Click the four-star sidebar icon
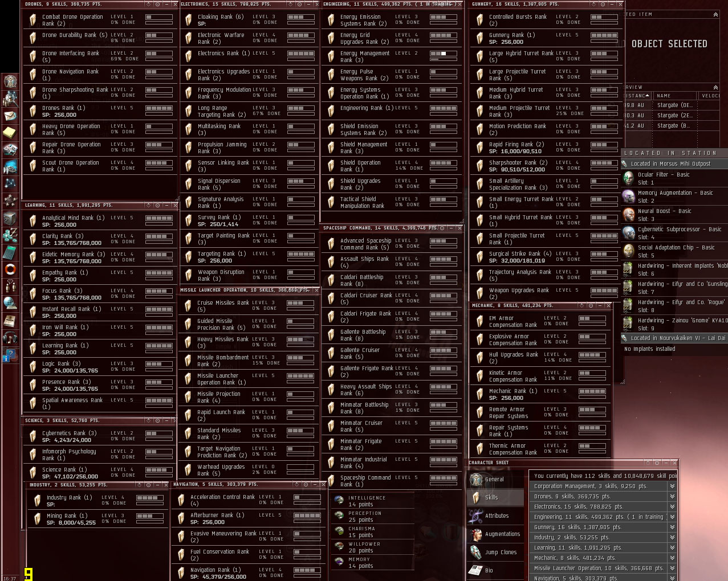Image resolution: width=728 pixels, height=581 pixels. click(x=10, y=201)
